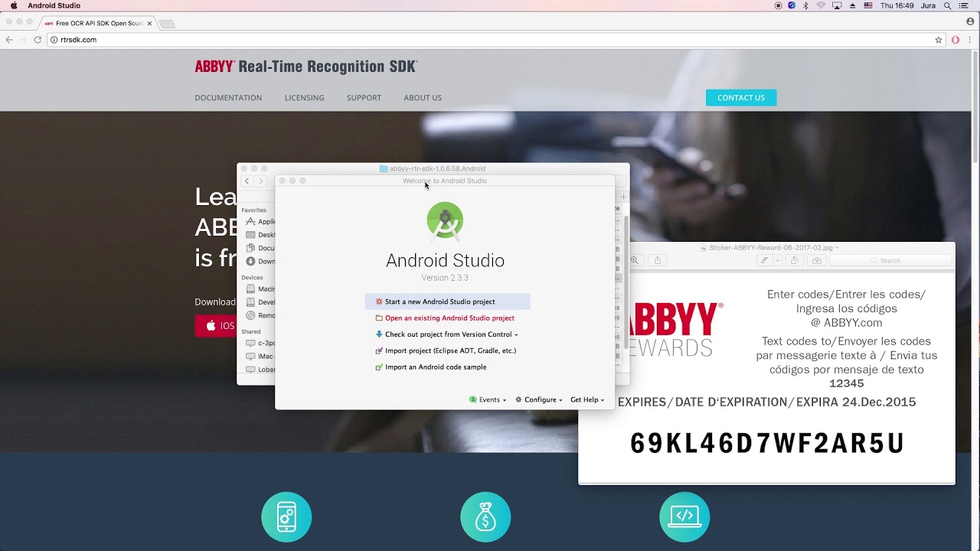Click the browser Back arrow

(x=9, y=40)
